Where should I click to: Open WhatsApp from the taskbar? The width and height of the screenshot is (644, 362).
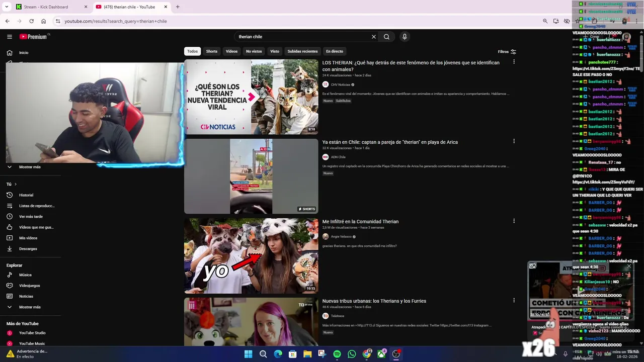click(352, 354)
